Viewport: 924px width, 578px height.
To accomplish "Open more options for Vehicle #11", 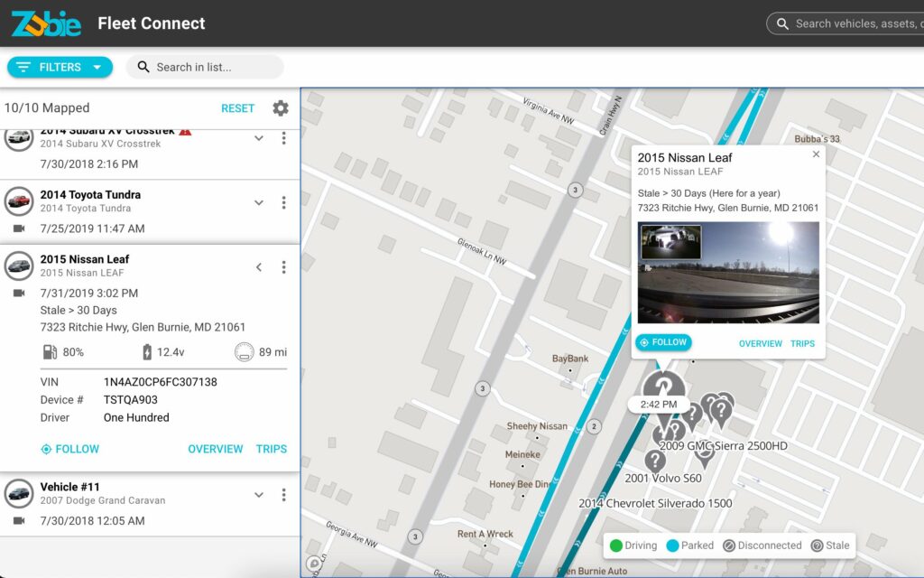I will coord(283,495).
